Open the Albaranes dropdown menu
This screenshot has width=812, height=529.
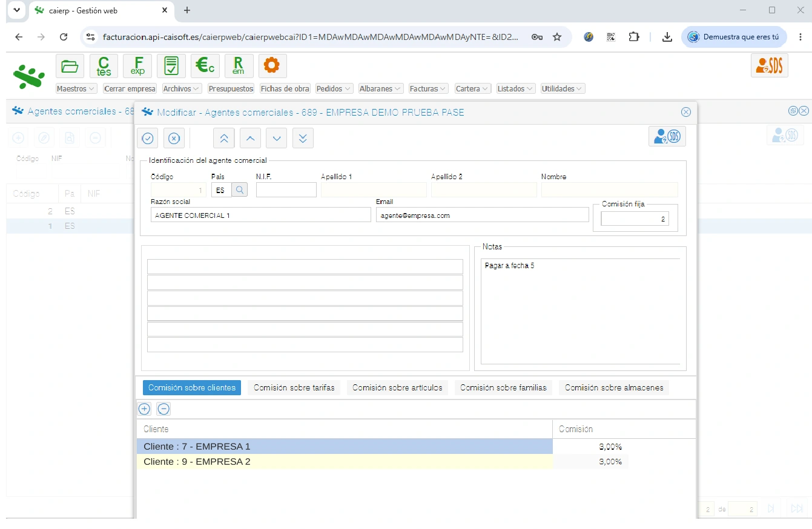pos(381,88)
